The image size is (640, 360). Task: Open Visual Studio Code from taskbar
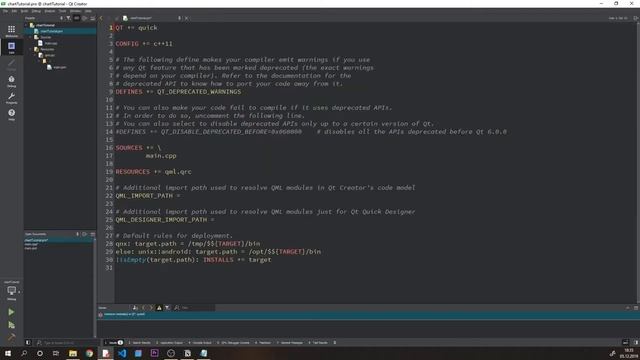[122, 353]
